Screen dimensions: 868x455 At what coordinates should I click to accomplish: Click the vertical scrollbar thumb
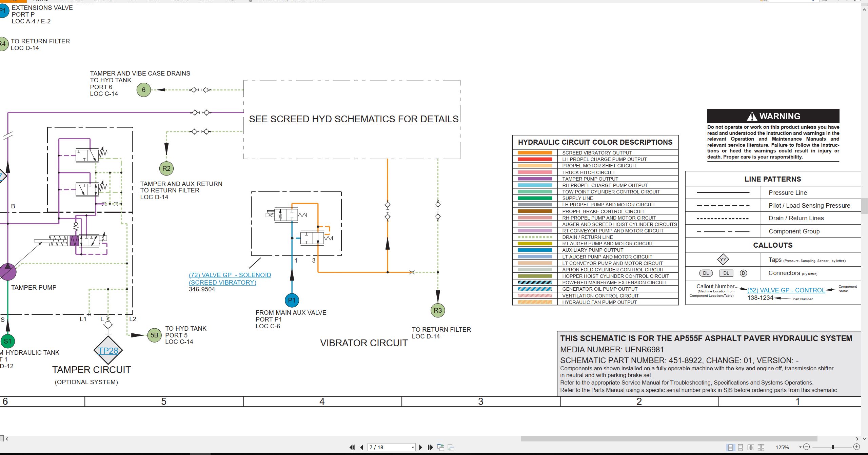point(864,206)
